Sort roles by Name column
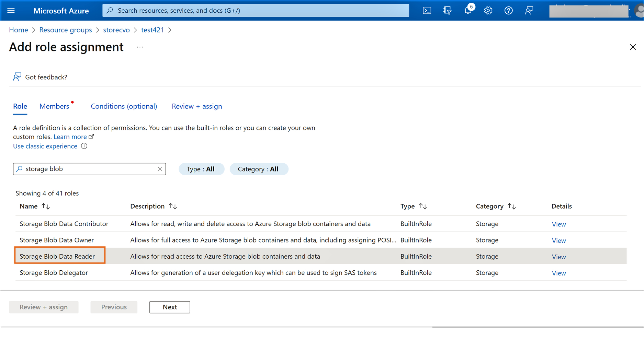Image resolution: width=644 pixels, height=364 pixels. 46,207
